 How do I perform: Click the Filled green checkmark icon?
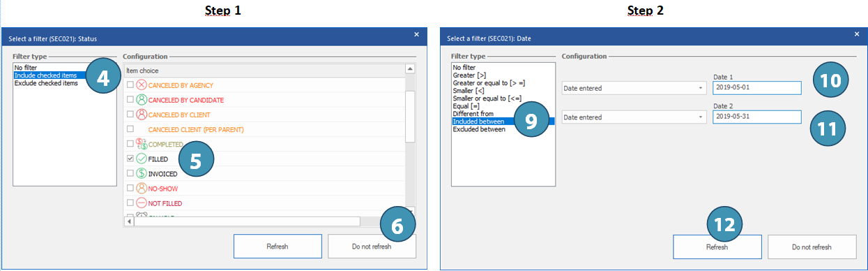pos(142,159)
